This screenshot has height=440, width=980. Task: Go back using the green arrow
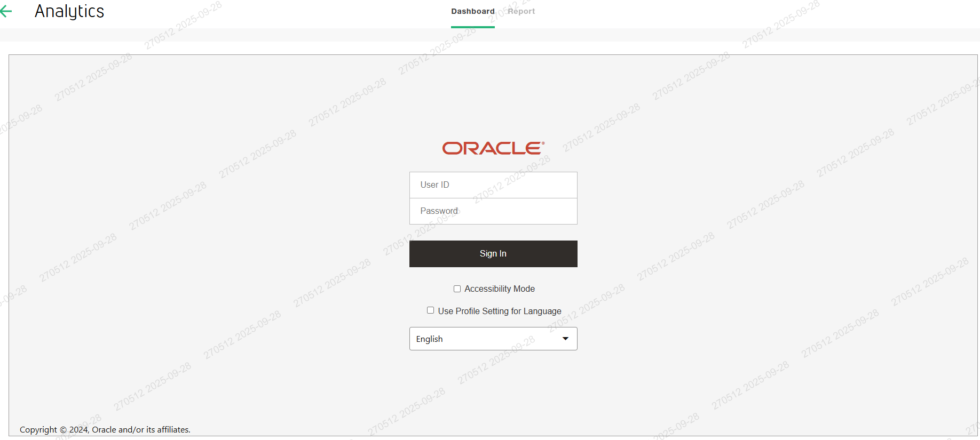6,11
